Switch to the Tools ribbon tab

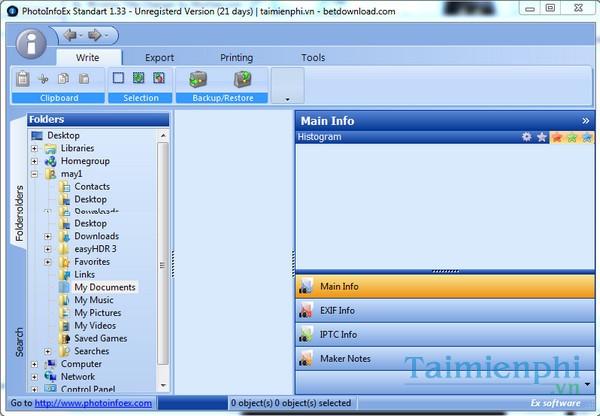(313, 58)
